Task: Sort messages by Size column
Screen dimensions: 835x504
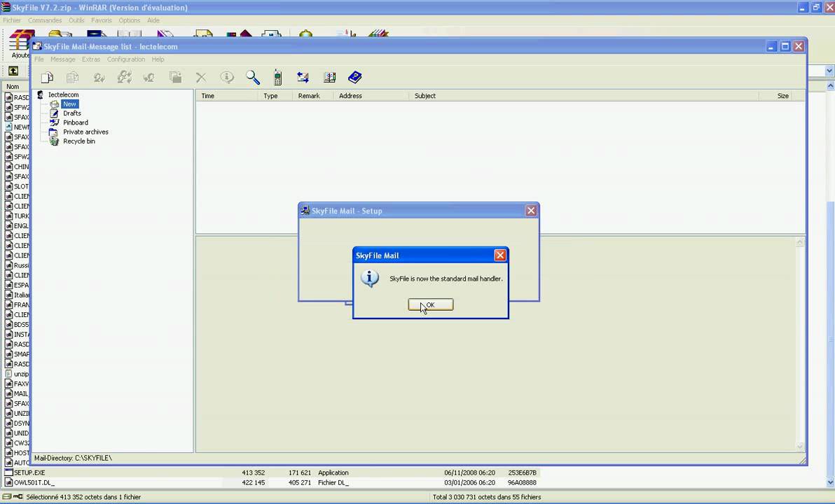Action: (775, 96)
